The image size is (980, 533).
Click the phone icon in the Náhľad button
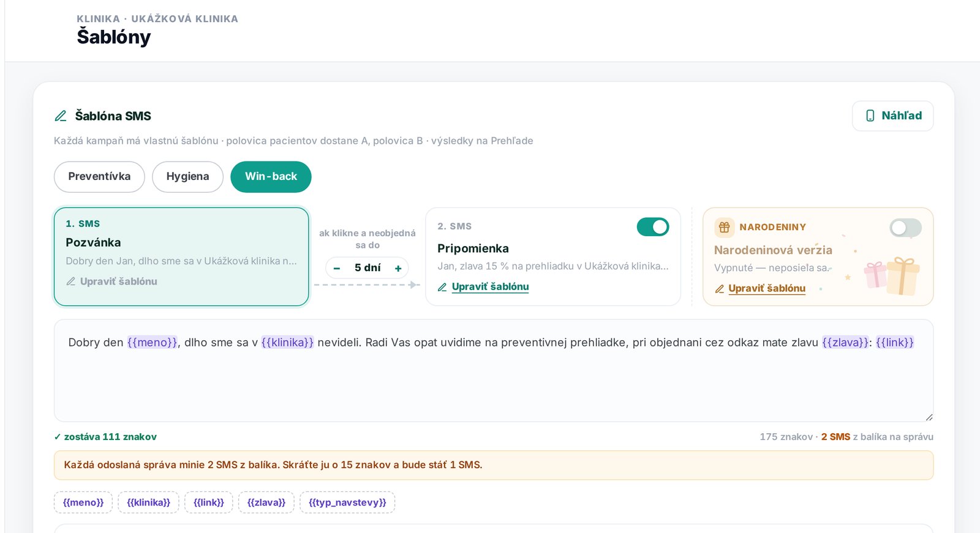pos(870,116)
